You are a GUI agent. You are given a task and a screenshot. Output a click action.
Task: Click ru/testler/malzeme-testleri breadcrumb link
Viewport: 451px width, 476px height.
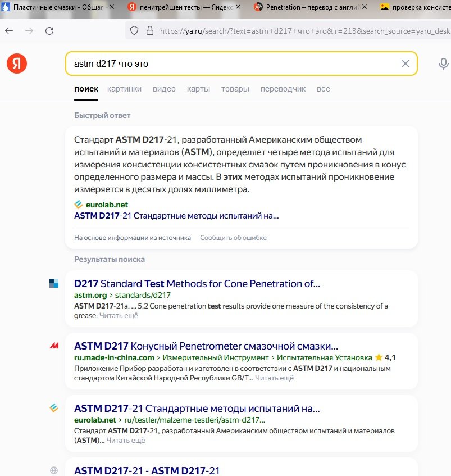tap(194, 420)
